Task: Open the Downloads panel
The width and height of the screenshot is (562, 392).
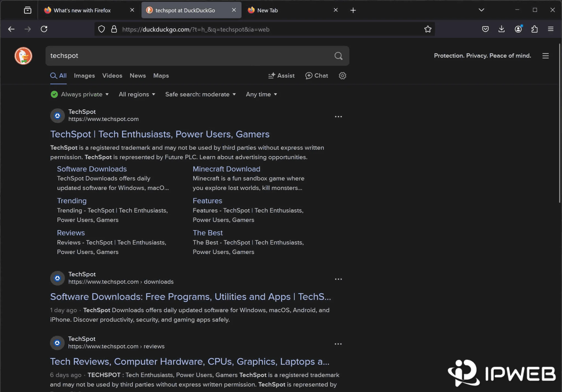Action: point(502,29)
